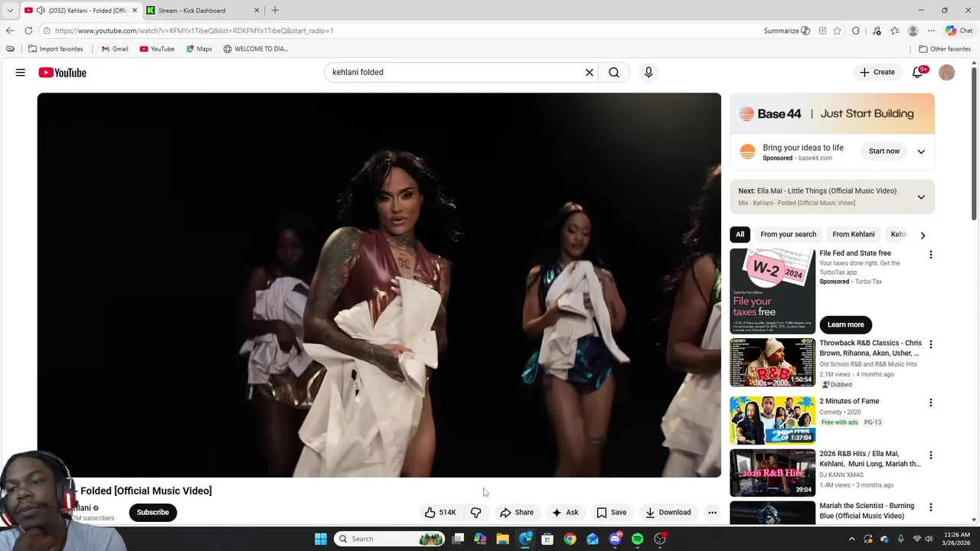
Task: Click the video player to pause
Action: (379, 285)
